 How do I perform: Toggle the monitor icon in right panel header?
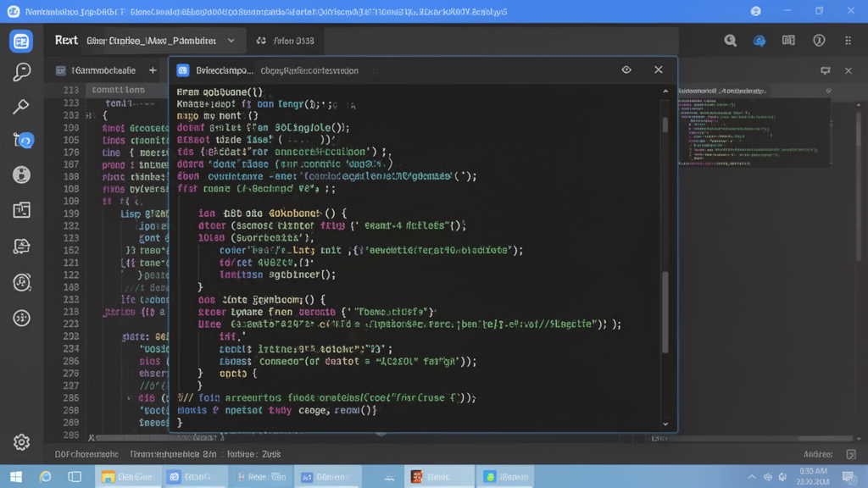825,71
